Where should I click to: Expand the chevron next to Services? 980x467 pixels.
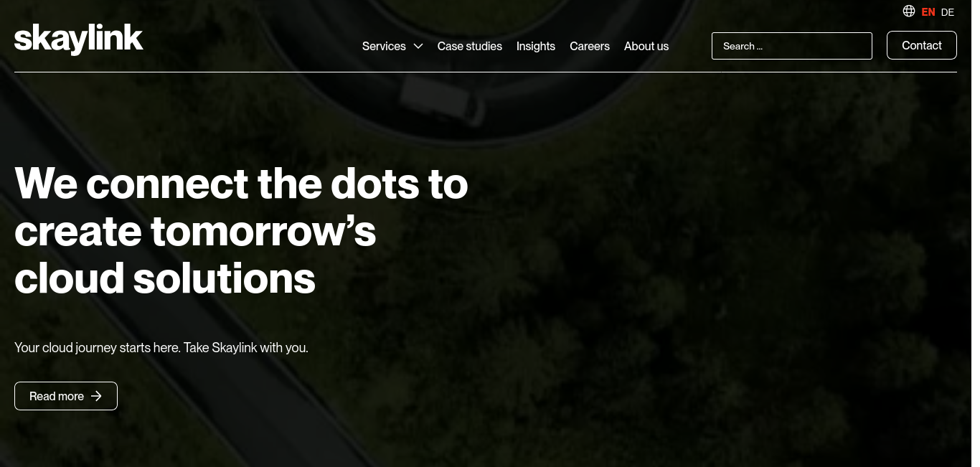pyautogui.click(x=418, y=46)
